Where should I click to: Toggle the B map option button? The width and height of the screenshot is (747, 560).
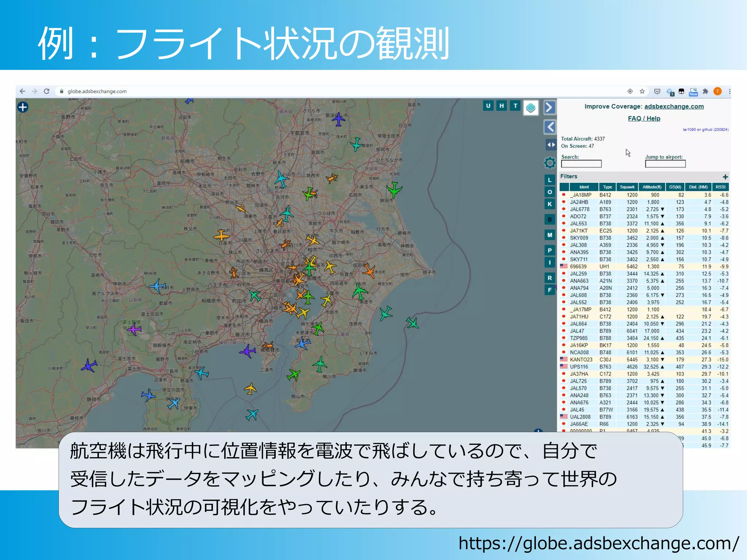coord(550,219)
